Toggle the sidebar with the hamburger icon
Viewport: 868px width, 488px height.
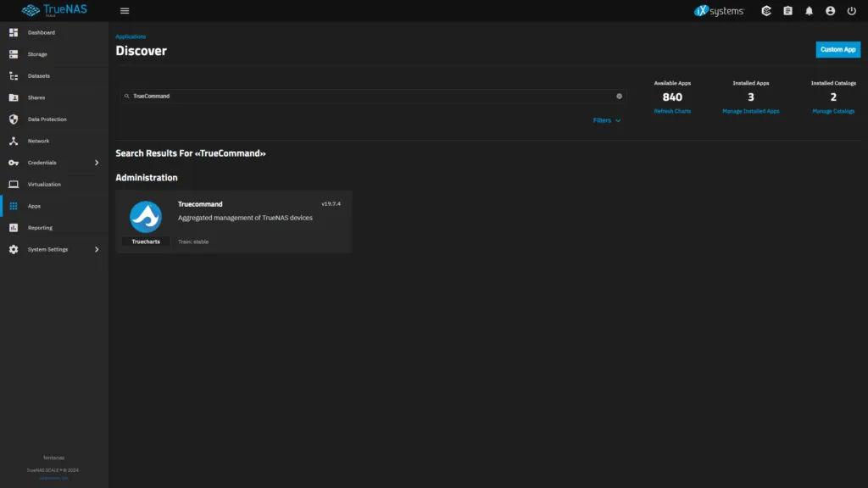[124, 11]
